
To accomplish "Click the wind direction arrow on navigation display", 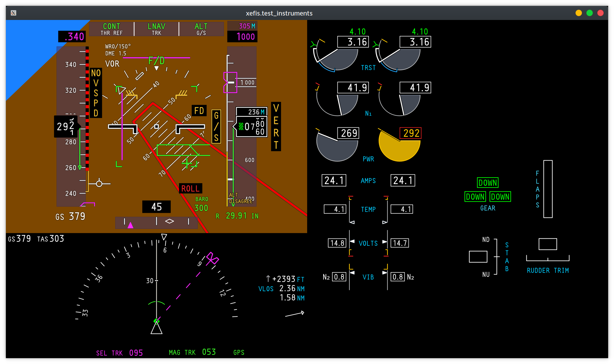I will click(295, 314).
